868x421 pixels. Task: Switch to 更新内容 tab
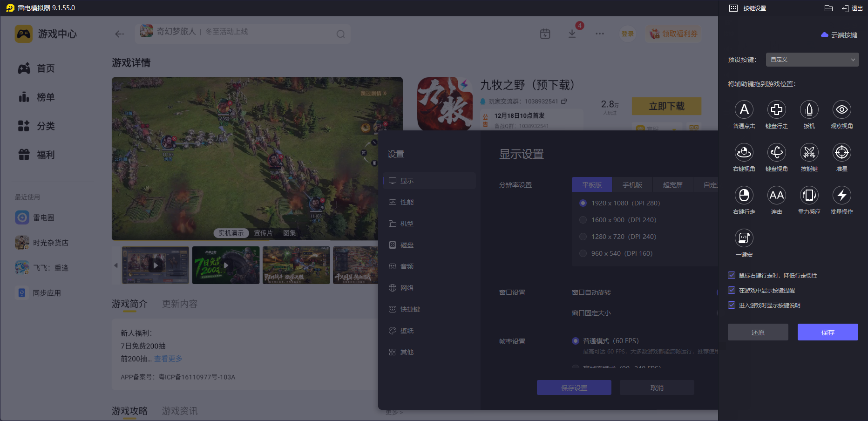(x=180, y=304)
